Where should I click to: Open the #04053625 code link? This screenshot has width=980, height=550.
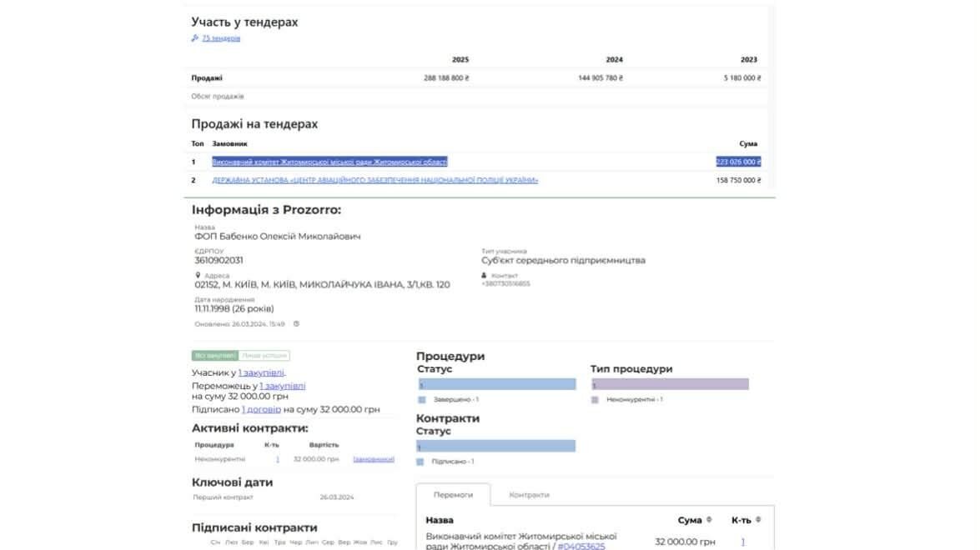tap(580, 546)
